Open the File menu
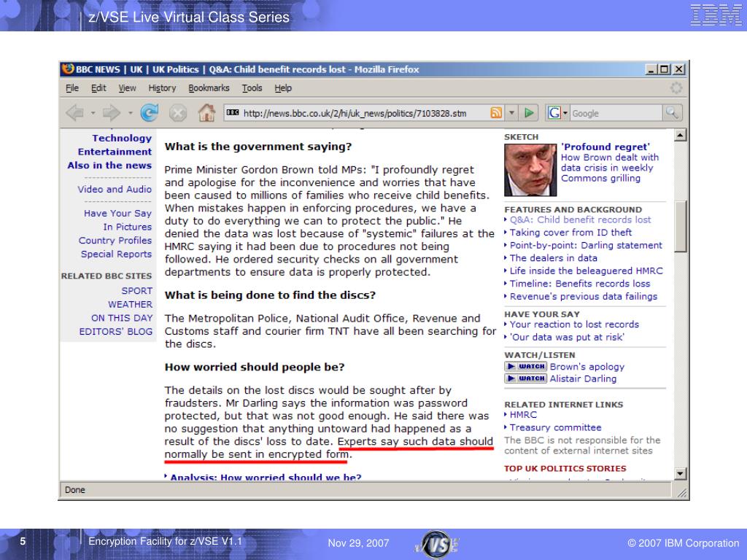This screenshot has width=747, height=560. pos(72,88)
